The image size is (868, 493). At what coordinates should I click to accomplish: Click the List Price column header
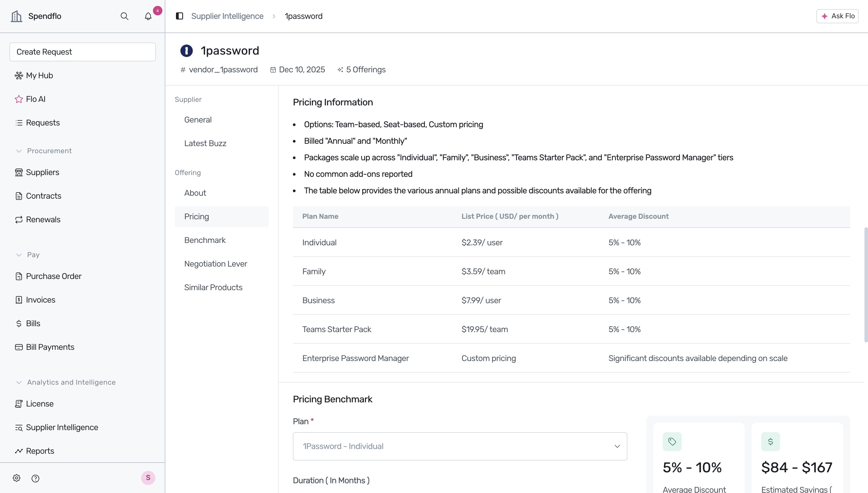pyautogui.click(x=510, y=216)
